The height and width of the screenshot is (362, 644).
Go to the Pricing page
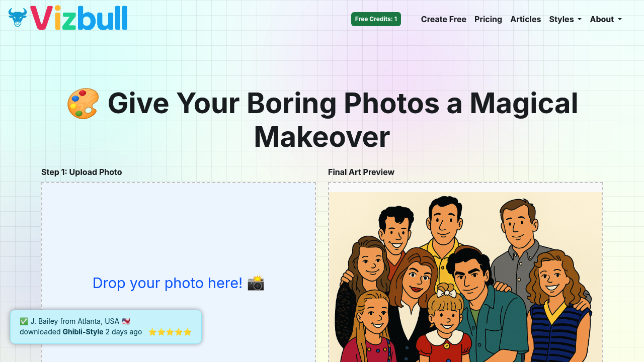click(x=488, y=19)
